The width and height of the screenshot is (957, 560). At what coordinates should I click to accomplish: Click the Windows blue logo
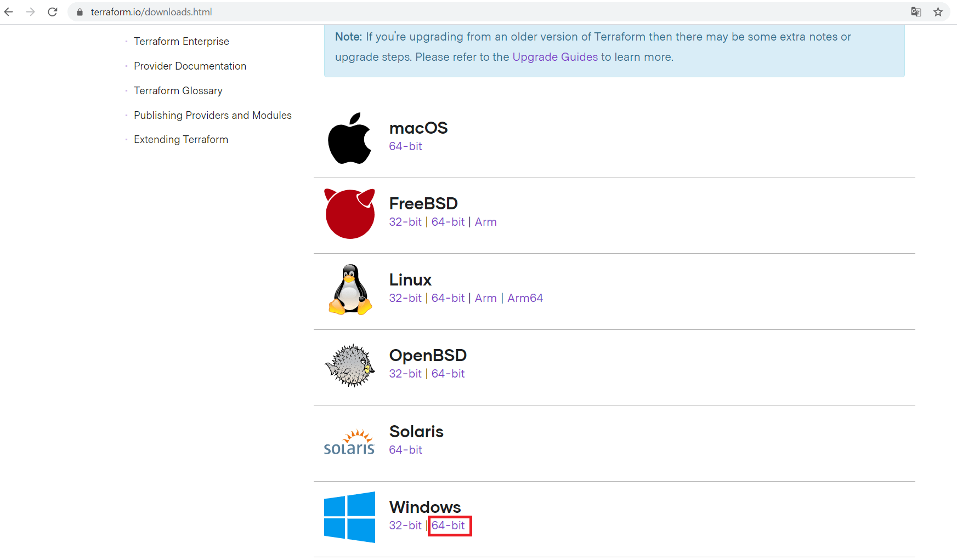tap(349, 517)
